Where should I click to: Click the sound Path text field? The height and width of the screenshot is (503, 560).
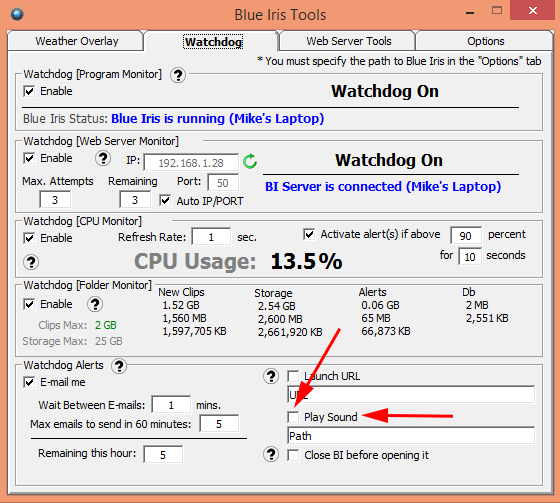coord(411,435)
